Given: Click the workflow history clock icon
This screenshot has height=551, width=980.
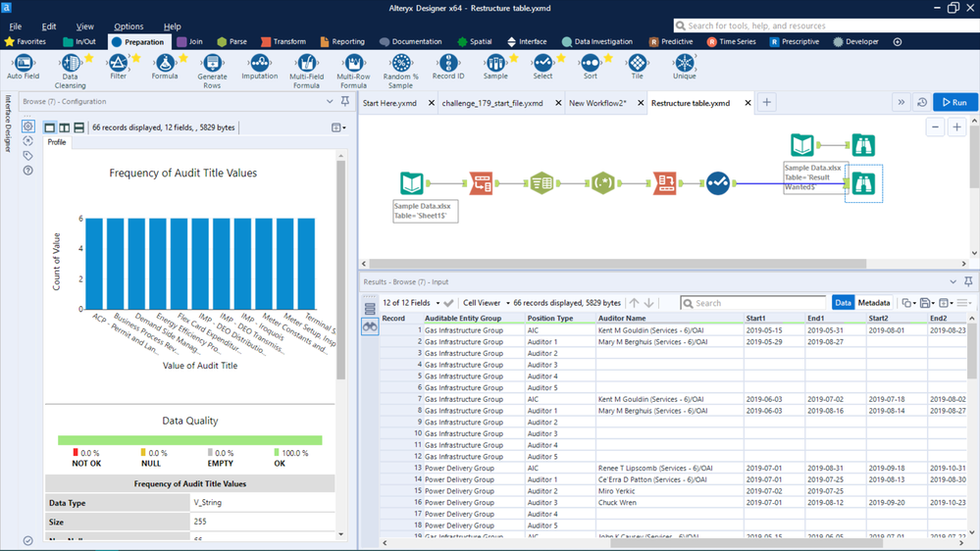Looking at the screenshot, I should coord(922,102).
